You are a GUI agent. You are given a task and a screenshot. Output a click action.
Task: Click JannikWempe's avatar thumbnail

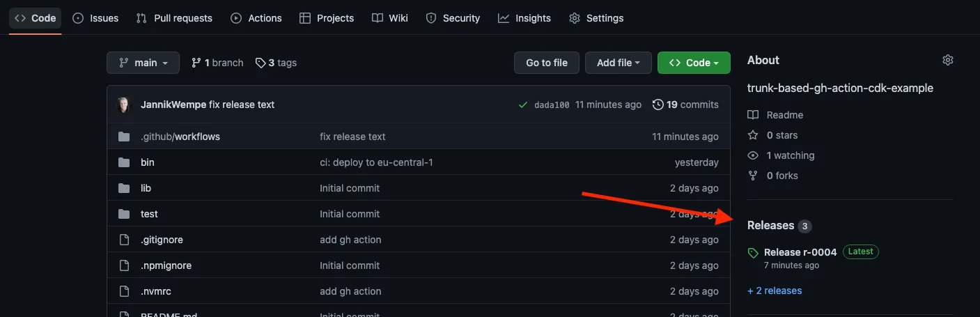[124, 105]
